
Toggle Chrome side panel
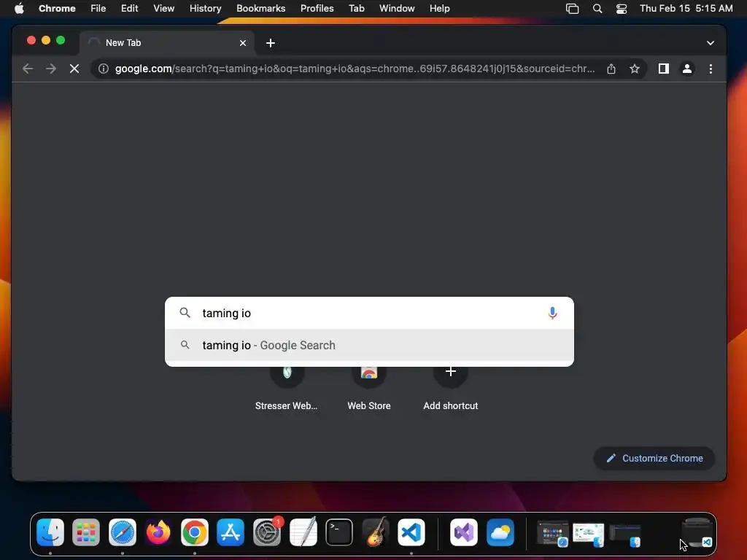click(663, 69)
